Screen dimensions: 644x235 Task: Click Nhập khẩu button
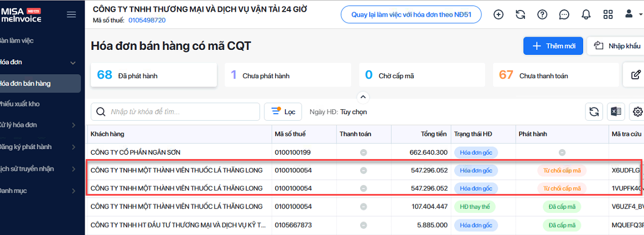click(x=616, y=45)
